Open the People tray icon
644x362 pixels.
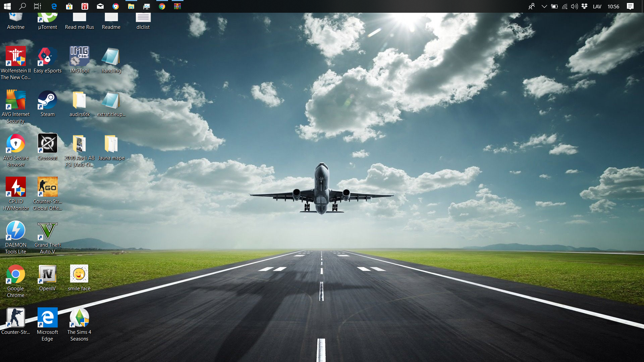pos(532,6)
